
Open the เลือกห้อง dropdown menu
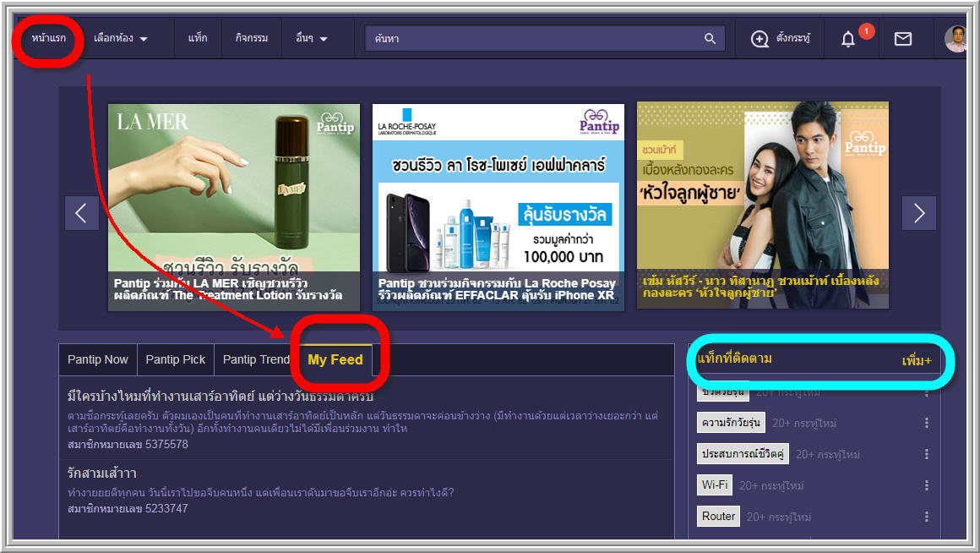click(x=121, y=38)
